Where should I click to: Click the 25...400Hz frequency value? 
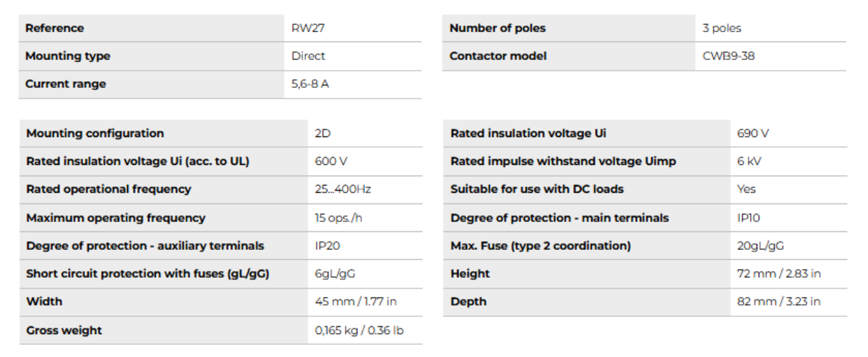point(343,189)
